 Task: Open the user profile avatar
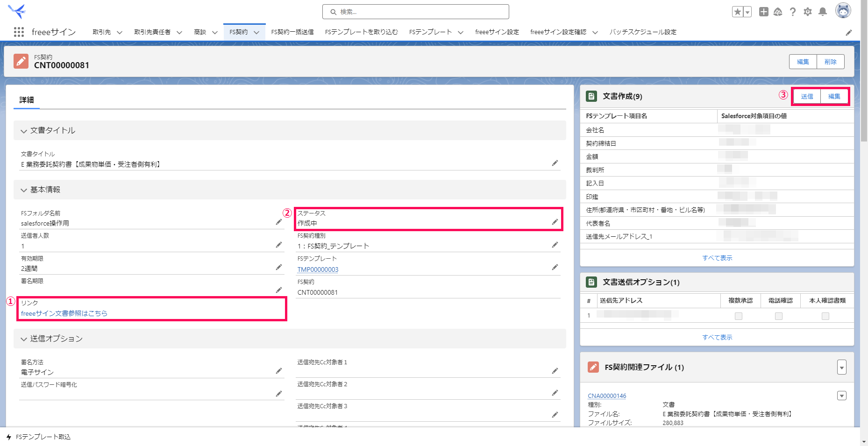click(843, 10)
